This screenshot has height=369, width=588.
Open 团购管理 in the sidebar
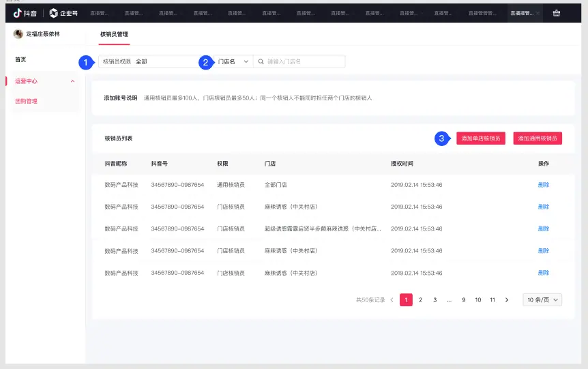click(x=26, y=101)
